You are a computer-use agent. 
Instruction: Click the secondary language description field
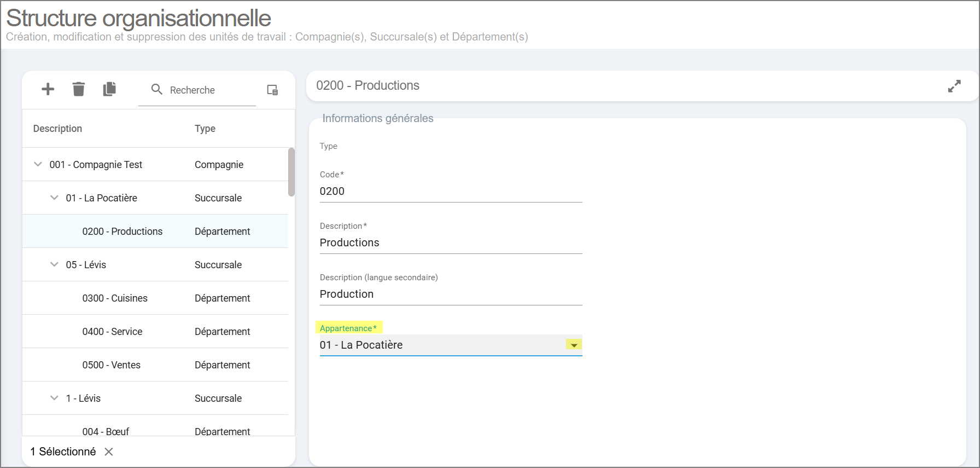[451, 294]
